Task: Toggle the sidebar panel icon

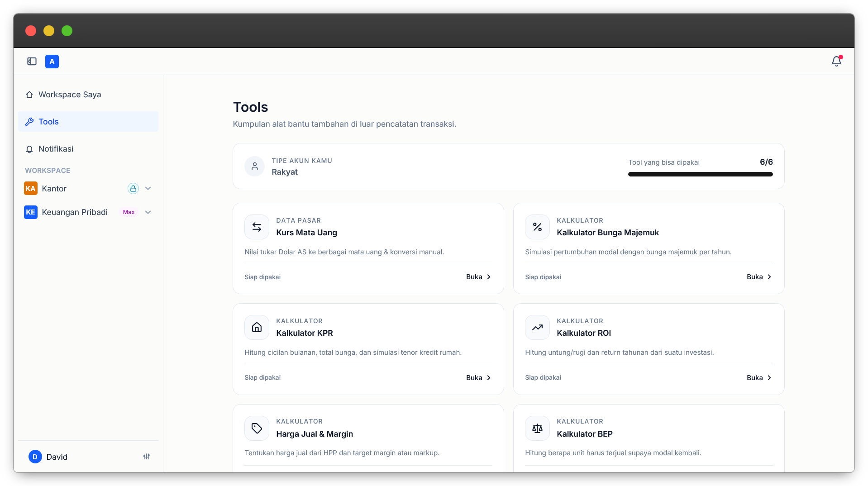Action: pos(32,62)
